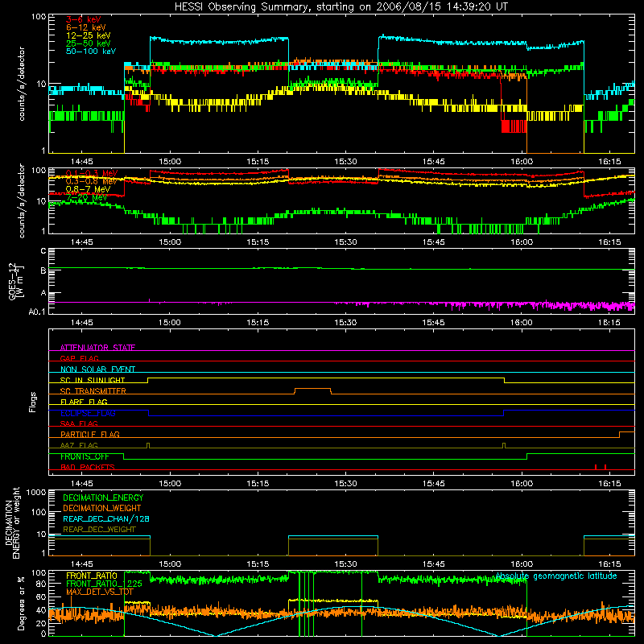This screenshot has height=644, width=644.
Task: Select the 50-100 keV legend label
Action: tap(91, 52)
